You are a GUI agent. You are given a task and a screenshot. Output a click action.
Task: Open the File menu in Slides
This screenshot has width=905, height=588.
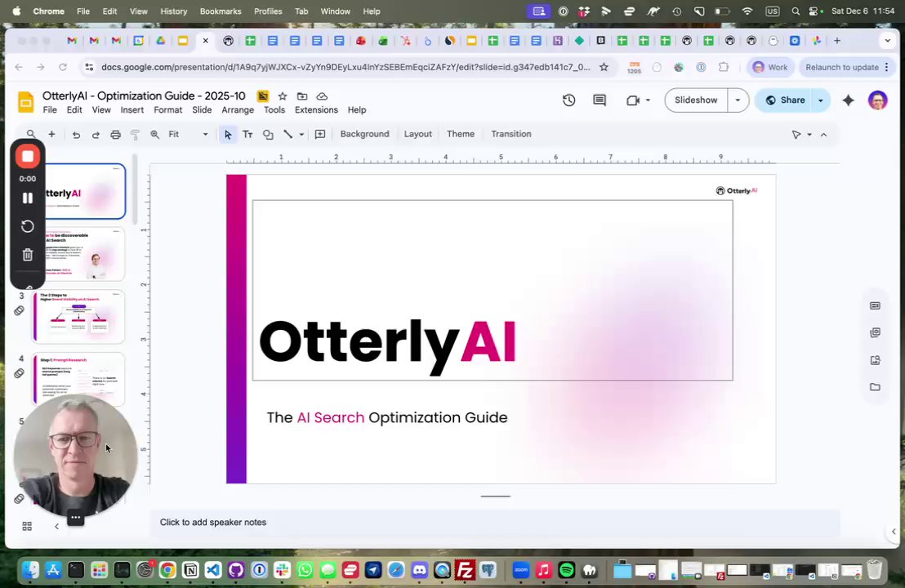[50, 109]
